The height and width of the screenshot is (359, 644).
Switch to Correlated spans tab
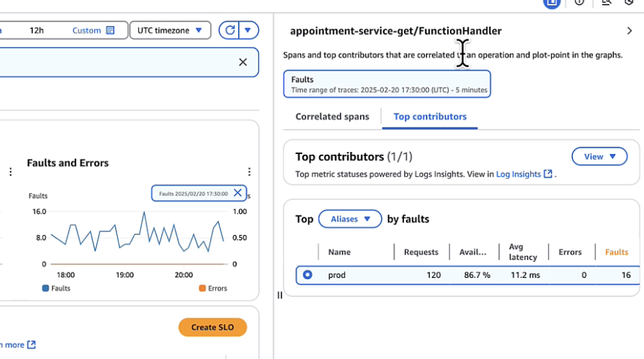[x=332, y=117]
